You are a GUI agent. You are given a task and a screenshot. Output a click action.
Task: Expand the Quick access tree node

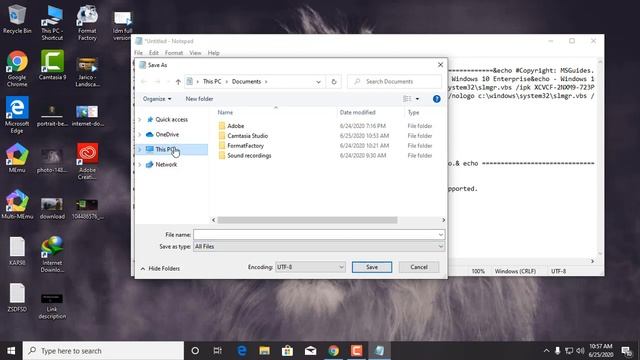point(140,120)
